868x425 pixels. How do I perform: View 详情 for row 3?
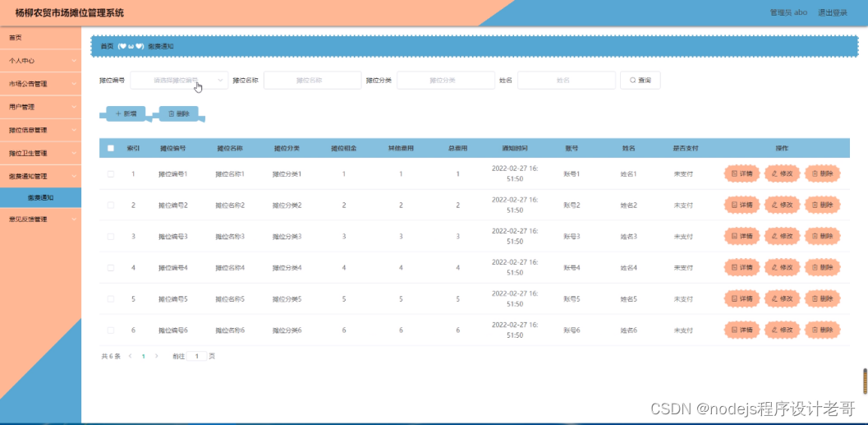[742, 236]
